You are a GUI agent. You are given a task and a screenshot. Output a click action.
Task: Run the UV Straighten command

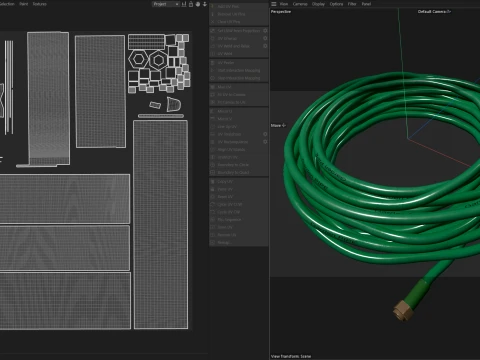click(x=236, y=134)
